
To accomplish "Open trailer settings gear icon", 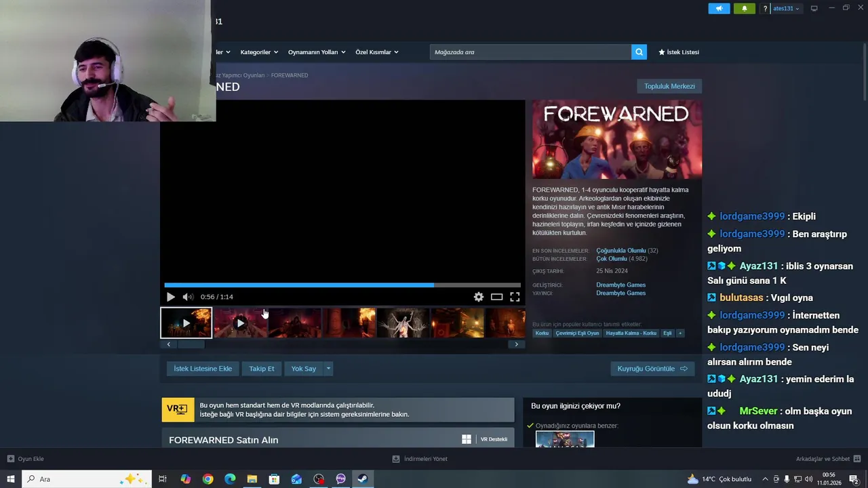I will tap(479, 297).
